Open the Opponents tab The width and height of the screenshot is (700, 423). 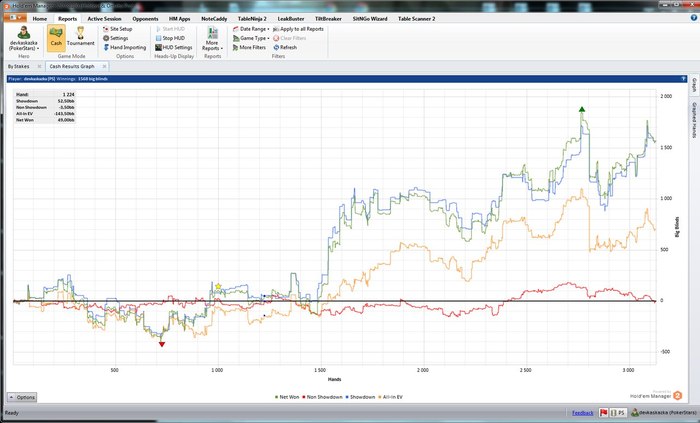[x=146, y=19]
